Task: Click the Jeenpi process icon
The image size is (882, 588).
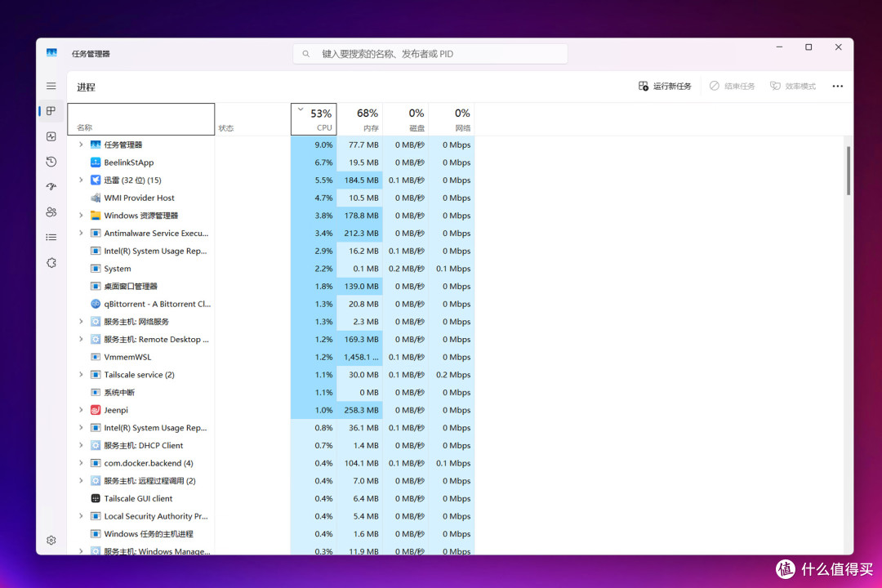Action: coord(96,410)
